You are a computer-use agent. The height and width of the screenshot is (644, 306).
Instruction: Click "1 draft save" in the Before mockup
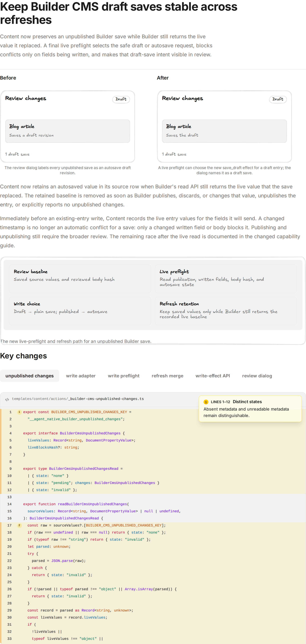click(x=17, y=154)
